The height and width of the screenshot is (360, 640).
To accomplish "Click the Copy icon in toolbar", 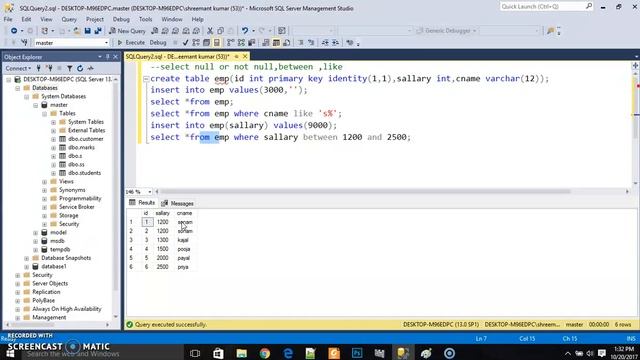I will coord(220,31).
